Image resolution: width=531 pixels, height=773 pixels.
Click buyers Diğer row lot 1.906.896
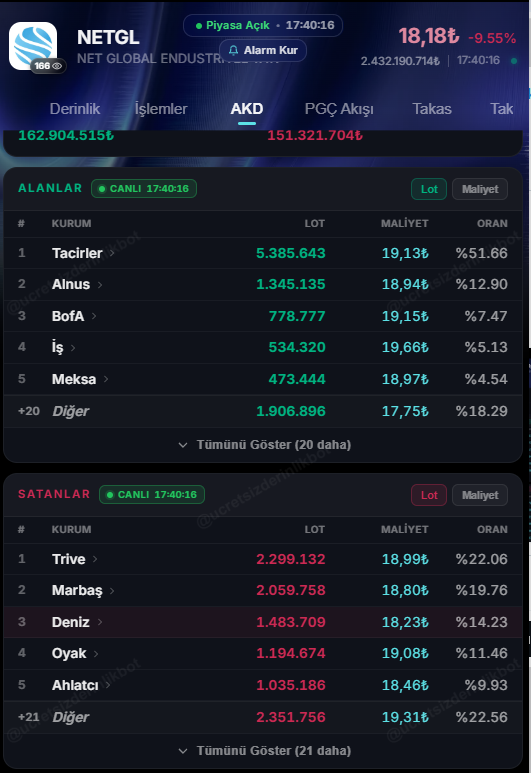click(x=290, y=411)
